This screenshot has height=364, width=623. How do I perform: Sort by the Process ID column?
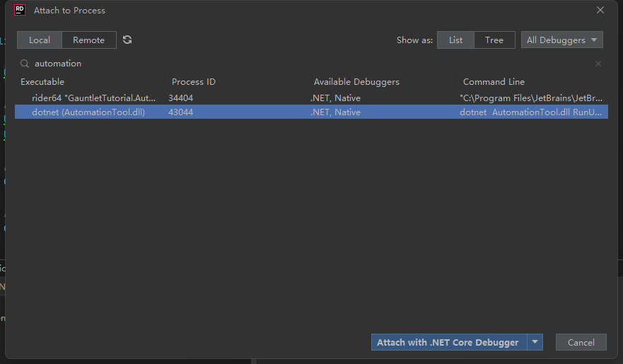194,82
